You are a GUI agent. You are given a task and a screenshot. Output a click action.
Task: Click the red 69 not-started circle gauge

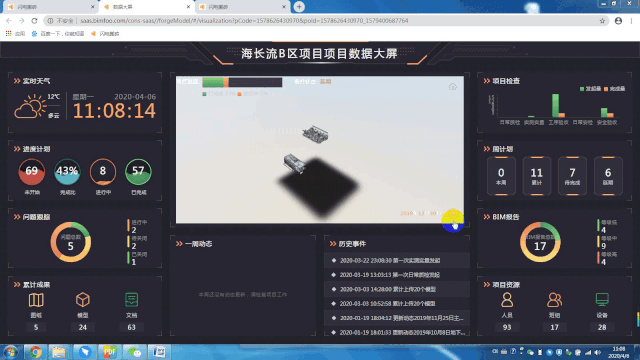coord(31,171)
